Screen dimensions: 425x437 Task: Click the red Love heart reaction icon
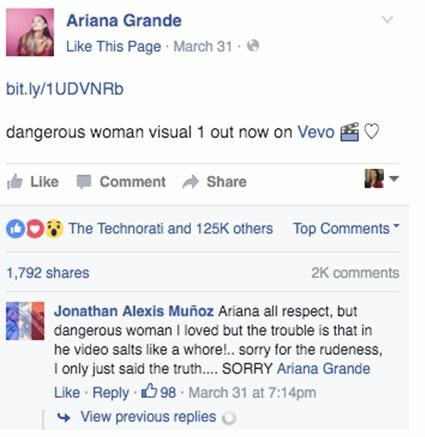(35, 229)
